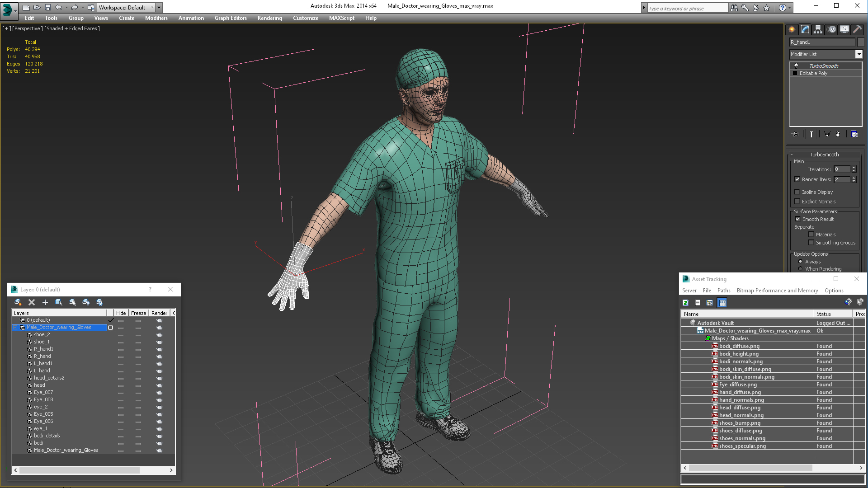Collapse the Male_Doctor_wearing_Gloves layer

(x=15, y=328)
